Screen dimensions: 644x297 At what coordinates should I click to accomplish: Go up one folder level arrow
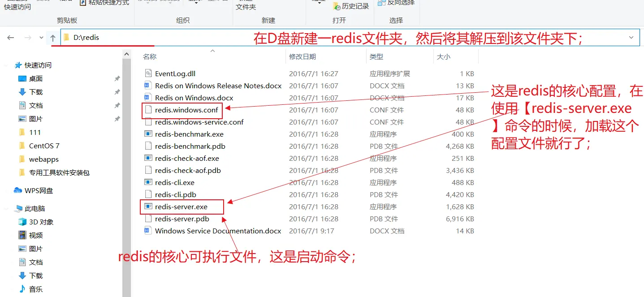pos(53,38)
